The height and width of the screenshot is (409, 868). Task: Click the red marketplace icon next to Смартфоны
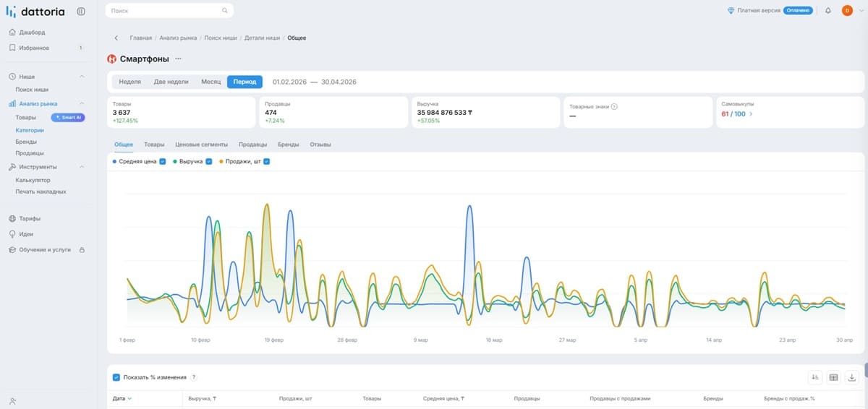point(111,59)
